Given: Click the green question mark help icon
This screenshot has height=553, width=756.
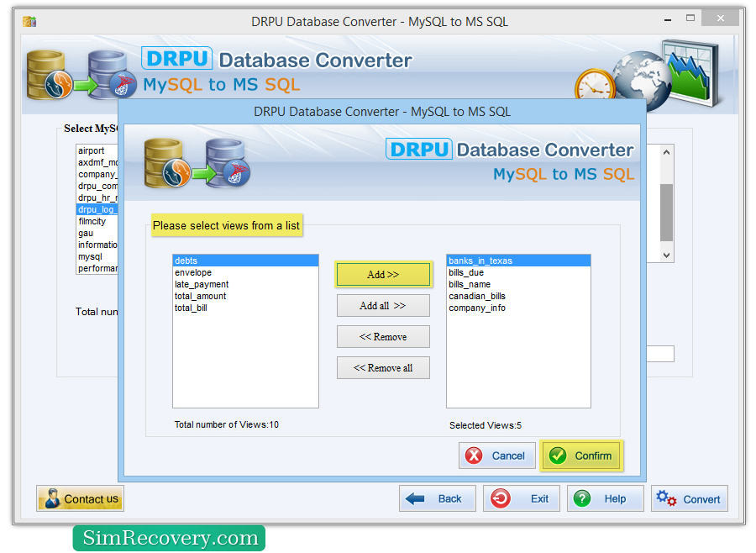Looking at the screenshot, I should click(x=582, y=498).
